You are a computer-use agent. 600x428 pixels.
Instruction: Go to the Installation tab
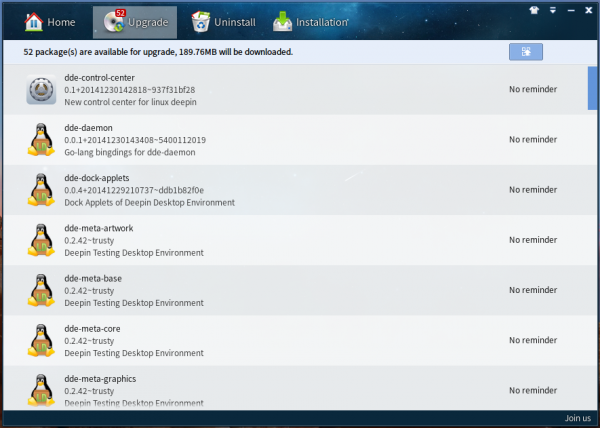[x=310, y=22]
